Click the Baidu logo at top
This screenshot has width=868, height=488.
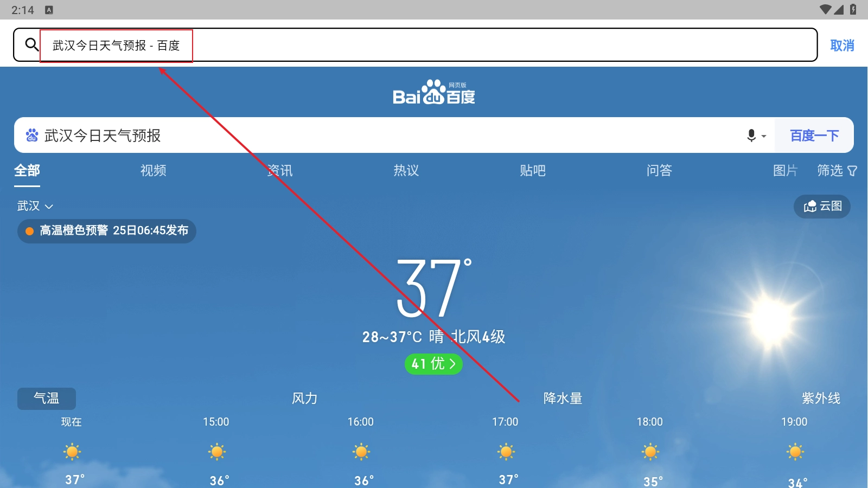(x=434, y=92)
